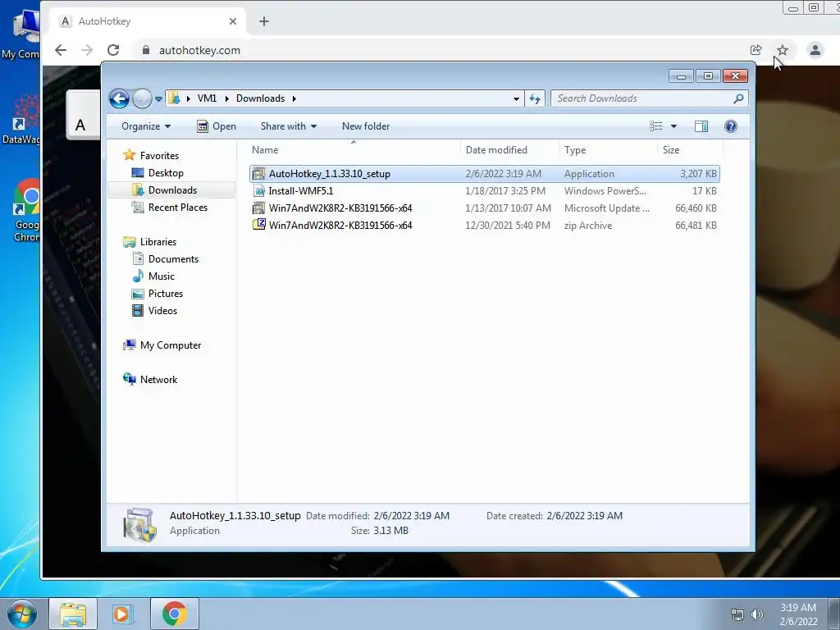Screen dimensions: 840x630
Task: Reload the autohotkey.com page in Chrome
Action: (113, 50)
